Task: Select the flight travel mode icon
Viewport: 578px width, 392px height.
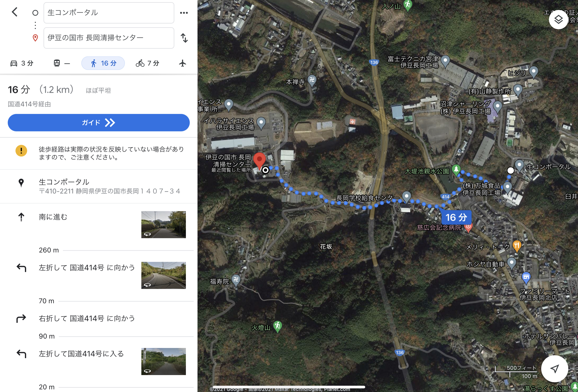Action: click(183, 63)
